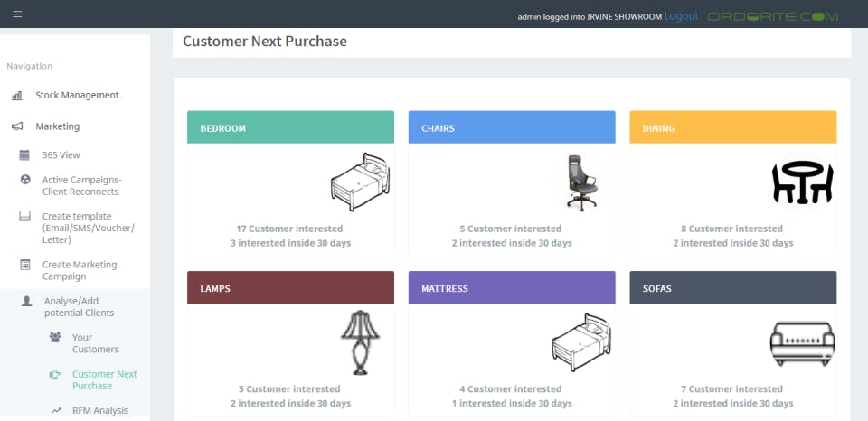Image resolution: width=868 pixels, height=421 pixels.
Task: Click the lamp icon
Action: pos(360,341)
